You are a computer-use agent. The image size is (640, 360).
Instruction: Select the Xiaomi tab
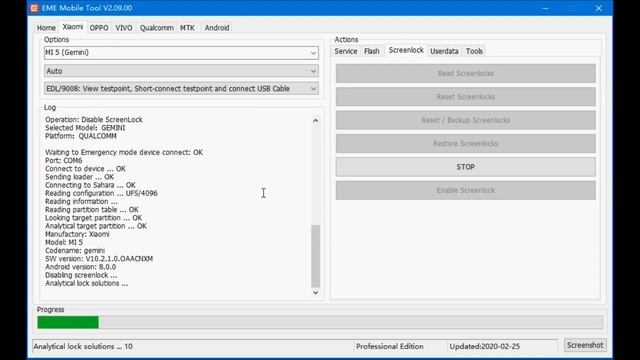[73, 27]
